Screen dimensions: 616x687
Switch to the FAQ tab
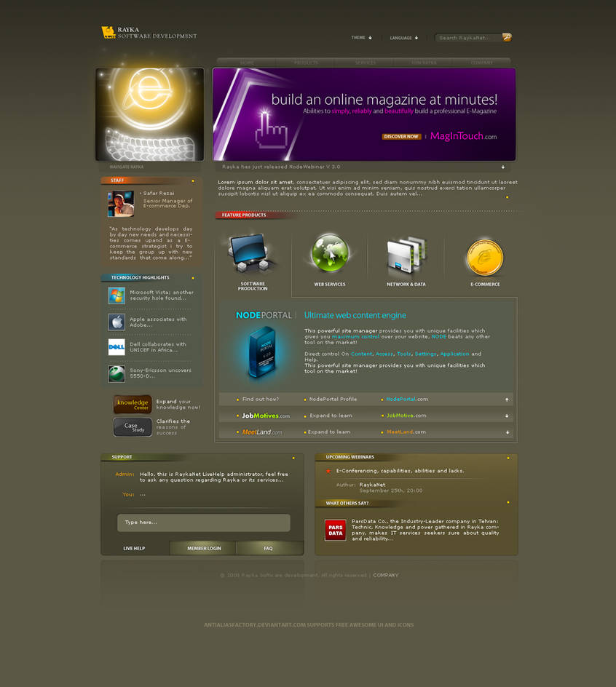point(269,549)
